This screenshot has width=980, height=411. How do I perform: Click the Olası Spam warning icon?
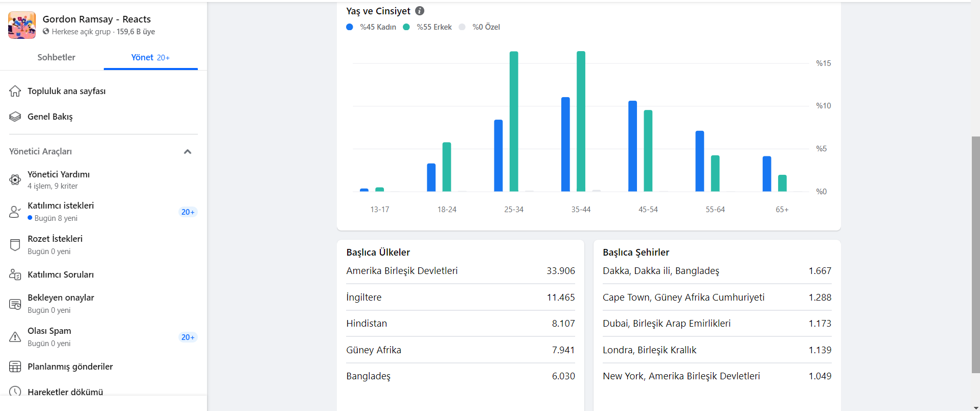click(15, 337)
